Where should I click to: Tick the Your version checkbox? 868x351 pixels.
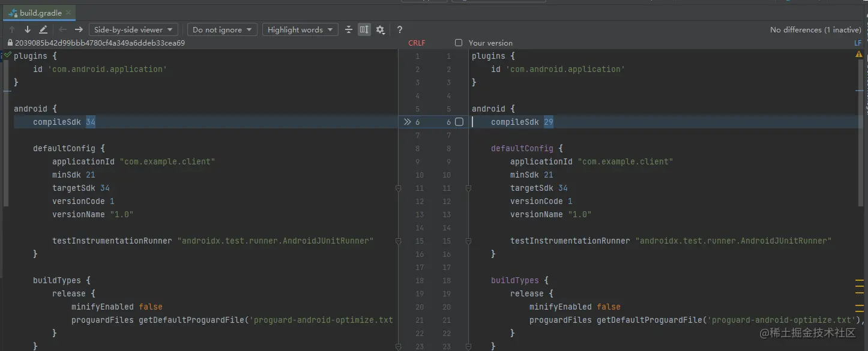coord(459,43)
